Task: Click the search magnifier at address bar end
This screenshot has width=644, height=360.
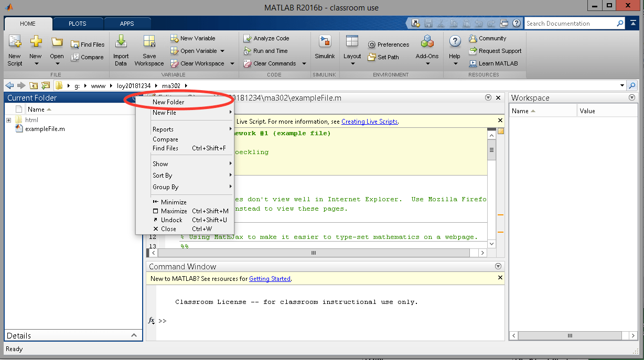Action: [632, 85]
